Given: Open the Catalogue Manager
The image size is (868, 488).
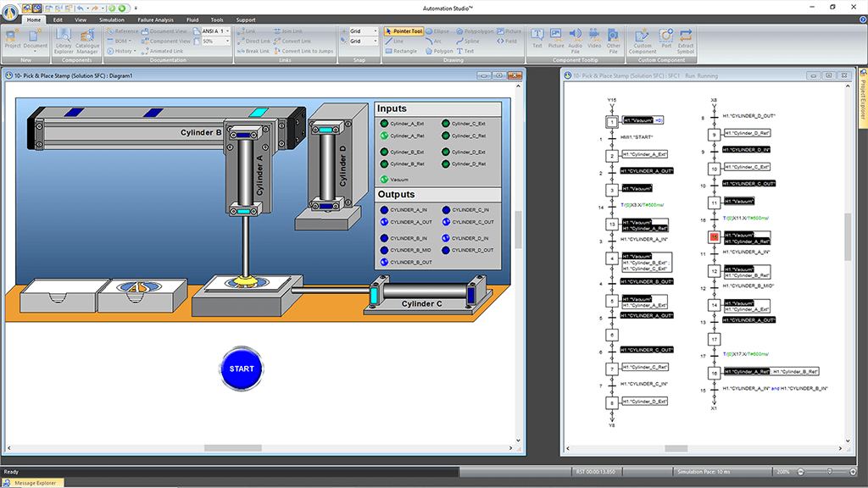Looking at the screenshot, I should (87, 38).
